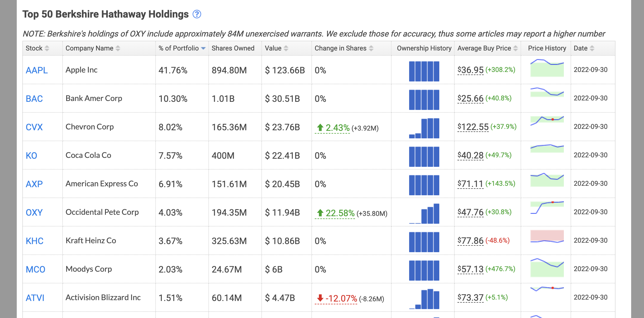Open the ATVI stock link
The width and height of the screenshot is (644, 318).
(35, 298)
